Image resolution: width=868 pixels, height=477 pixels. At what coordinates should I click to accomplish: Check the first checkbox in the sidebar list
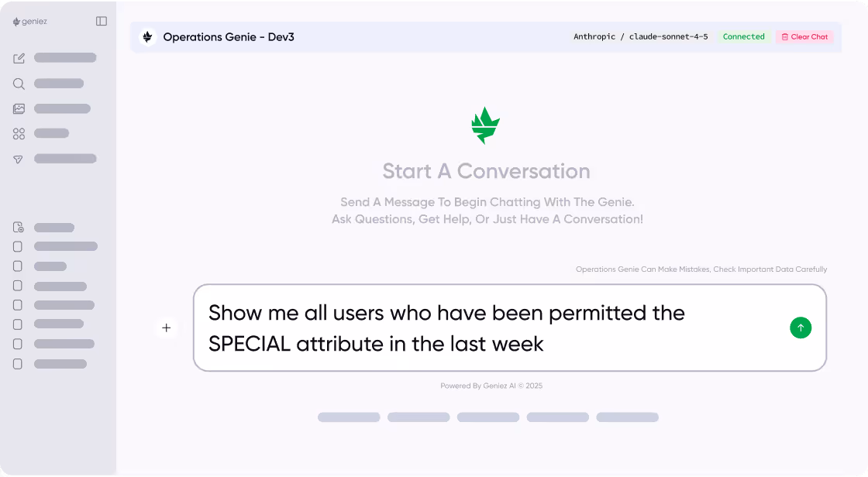[x=18, y=246]
